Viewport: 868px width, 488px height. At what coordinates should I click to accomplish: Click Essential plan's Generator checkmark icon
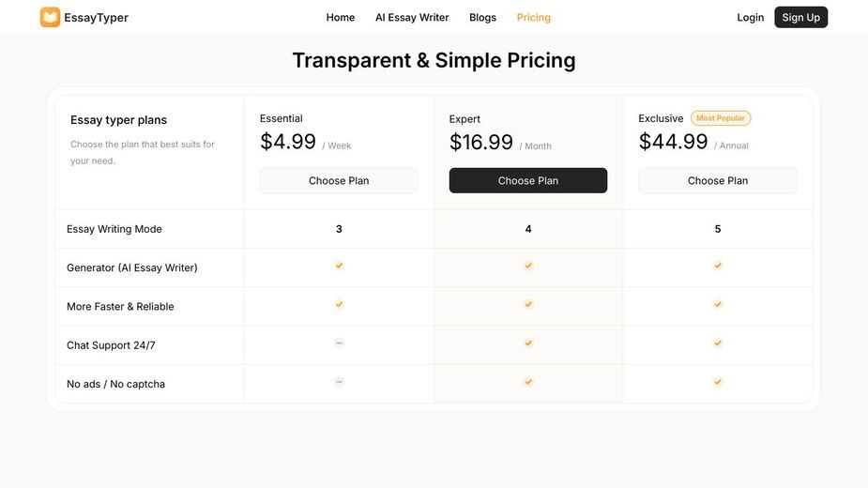pyautogui.click(x=339, y=266)
